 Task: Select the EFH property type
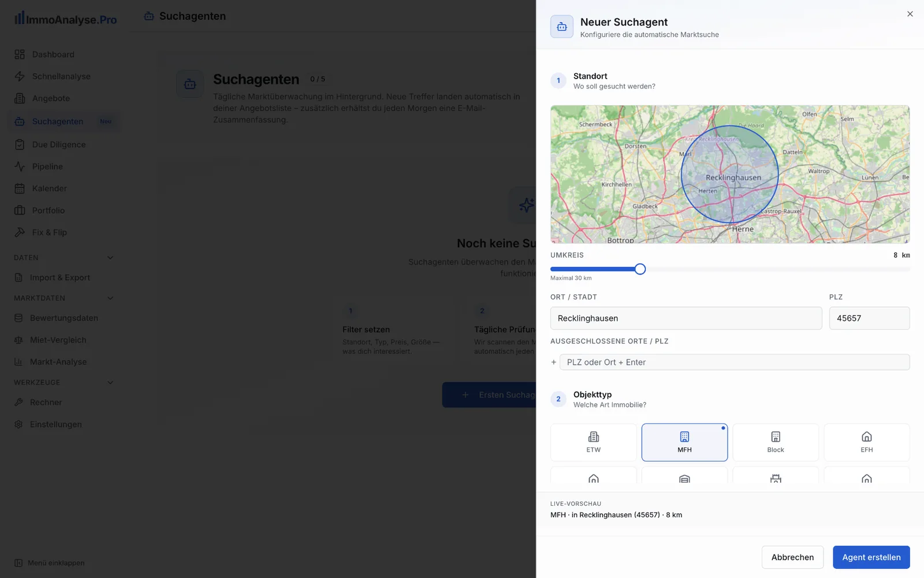[867, 442]
